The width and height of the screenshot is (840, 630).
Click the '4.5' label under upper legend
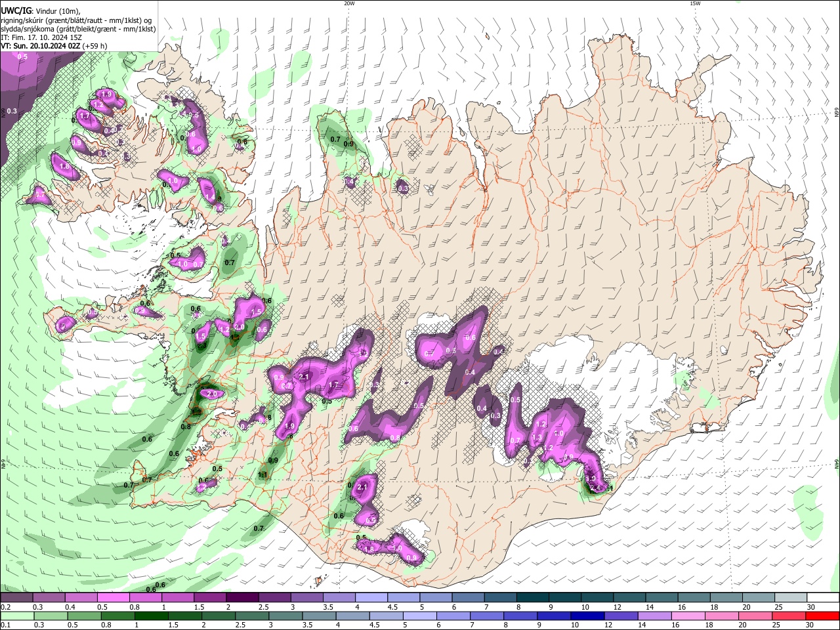click(392, 608)
